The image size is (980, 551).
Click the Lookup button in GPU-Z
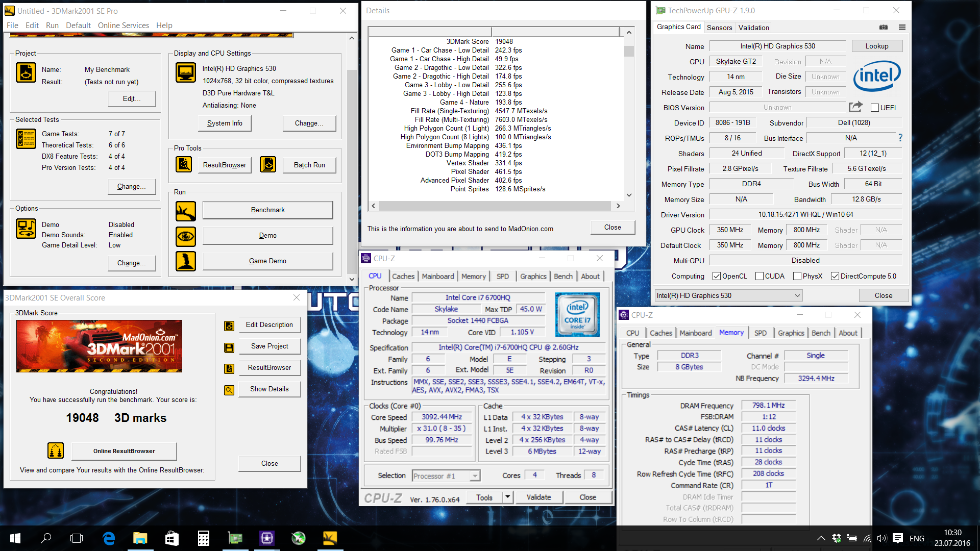[x=877, y=46]
